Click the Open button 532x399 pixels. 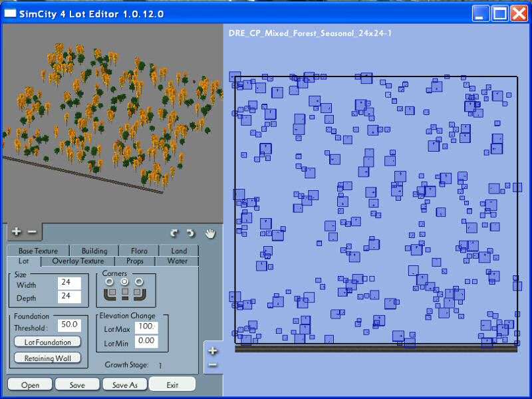30,385
